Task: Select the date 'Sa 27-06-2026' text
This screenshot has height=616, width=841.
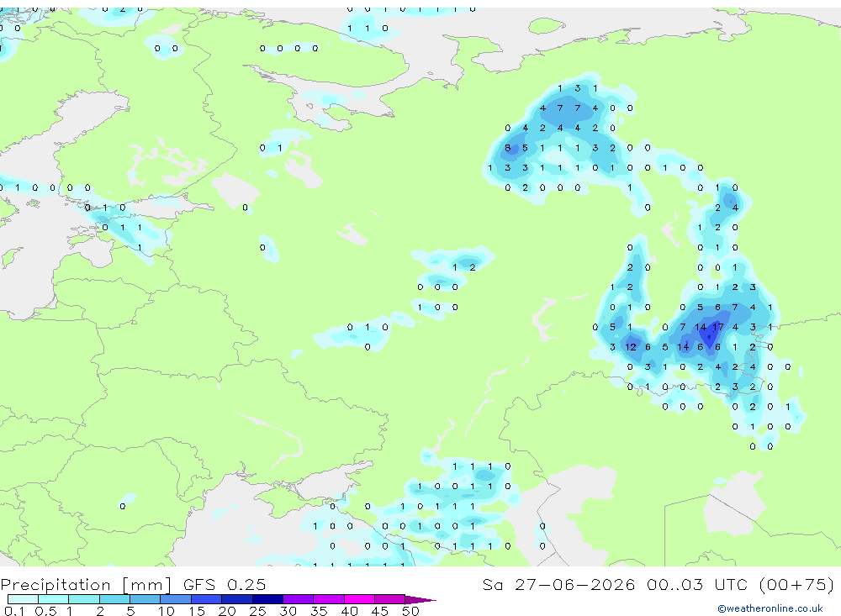Action: point(558,584)
